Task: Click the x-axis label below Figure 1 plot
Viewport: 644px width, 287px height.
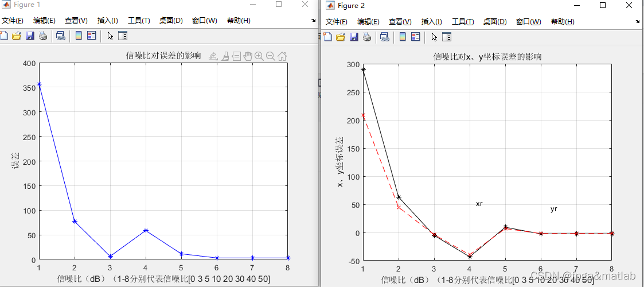Action: (x=163, y=279)
